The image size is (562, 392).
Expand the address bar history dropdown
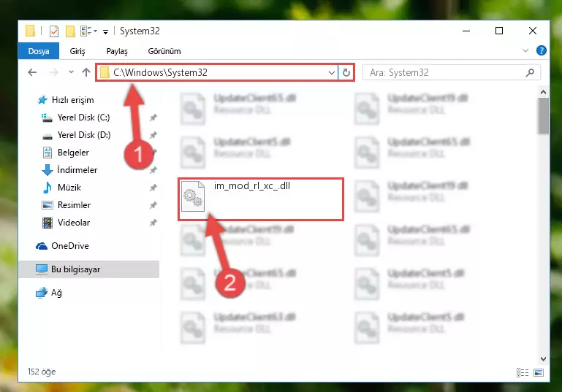click(x=332, y=73)
